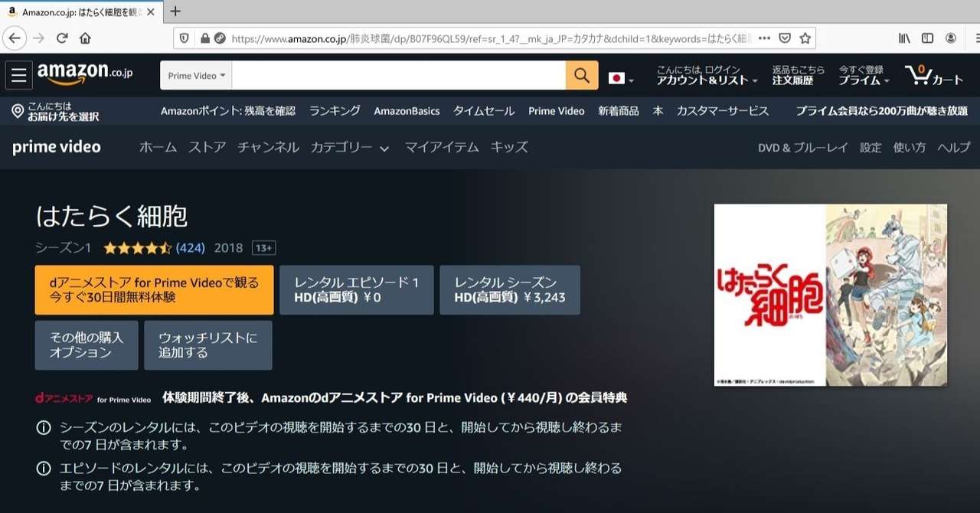Viewport: 980px width, 513px height.
Task: Go to Prime Video ホーム
Action: (158, 147)
